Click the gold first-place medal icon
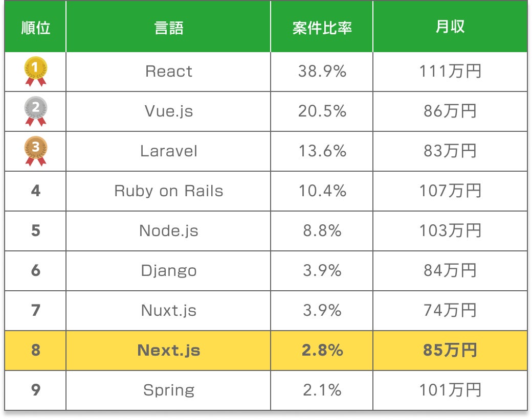 [x=35, y=71]
